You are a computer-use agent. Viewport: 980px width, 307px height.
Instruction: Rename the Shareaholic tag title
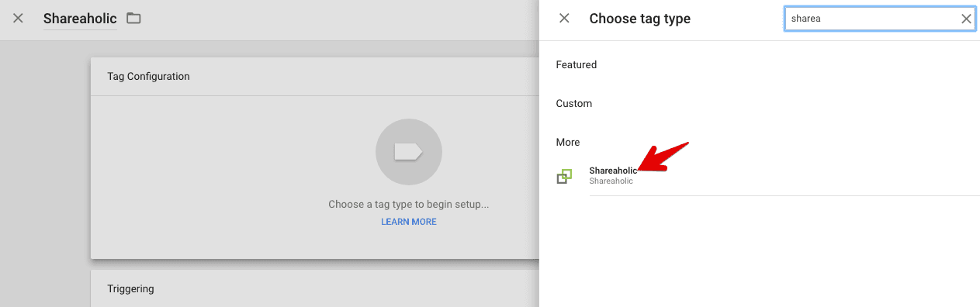point(80,18)
